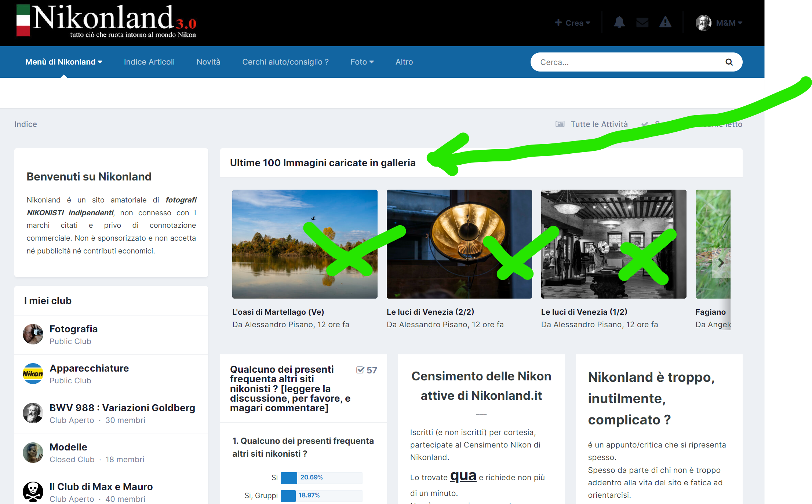Click Ultime 100 Immagini caricate in galleria heading
Image resolution: width=812 pixels, height=504 pixels.
click(x=323, y=163)
